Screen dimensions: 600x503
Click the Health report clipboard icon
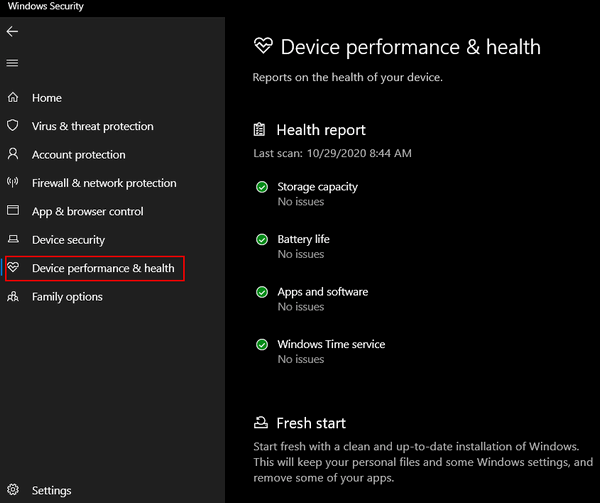coord(259,130)
